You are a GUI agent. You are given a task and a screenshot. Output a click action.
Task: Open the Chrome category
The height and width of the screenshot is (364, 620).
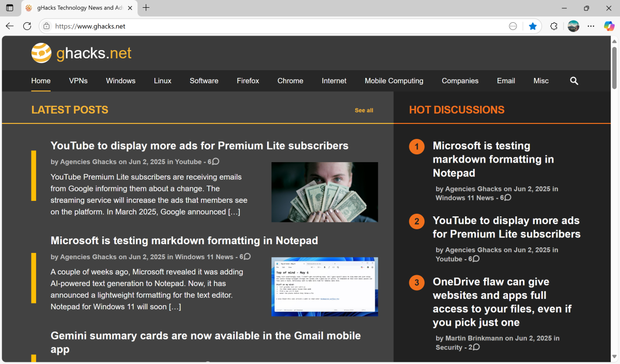pyautogui.click(x=290, y=81)
